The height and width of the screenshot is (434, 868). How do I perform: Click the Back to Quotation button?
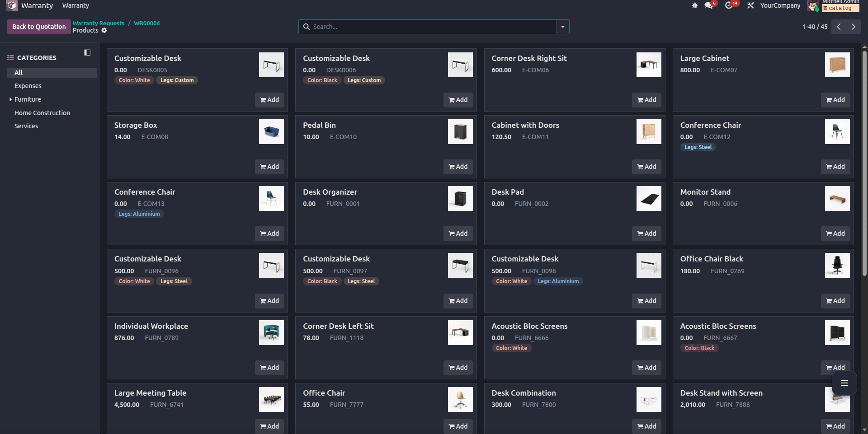pyautogui.click(x=38, y=27)
